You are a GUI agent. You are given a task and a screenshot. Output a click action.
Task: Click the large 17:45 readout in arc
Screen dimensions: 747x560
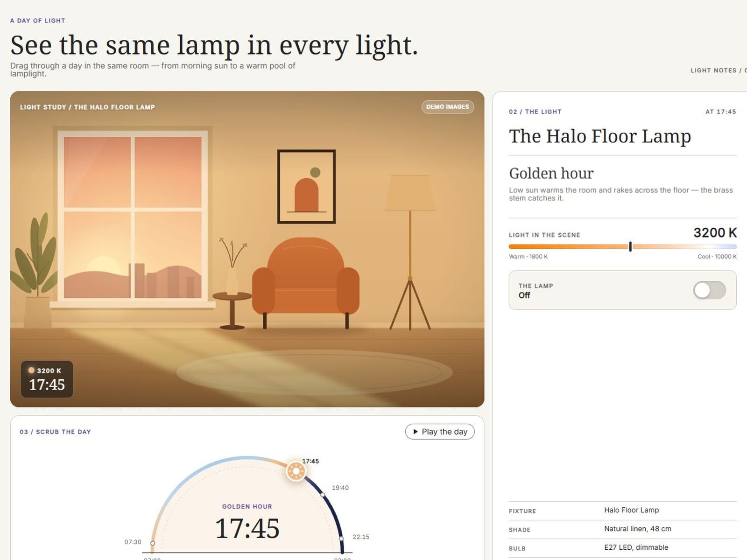[247, 528]
